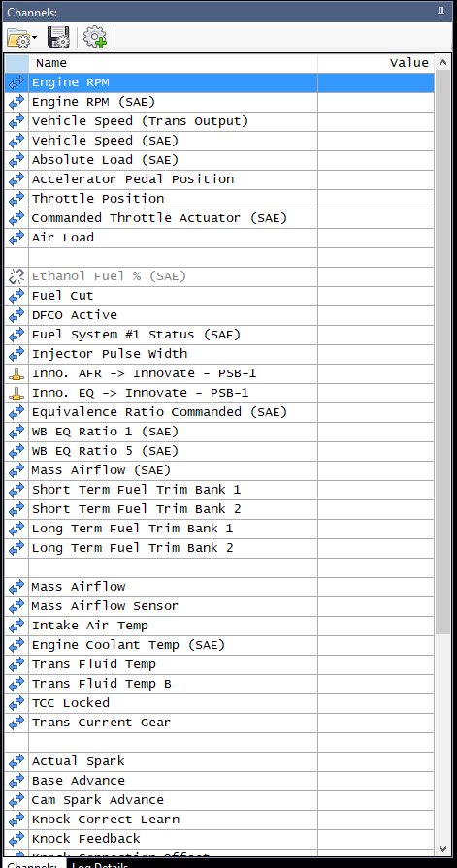
Task: Click the arrows icon beside Fuel Cut
Action: tap(16, 295)
